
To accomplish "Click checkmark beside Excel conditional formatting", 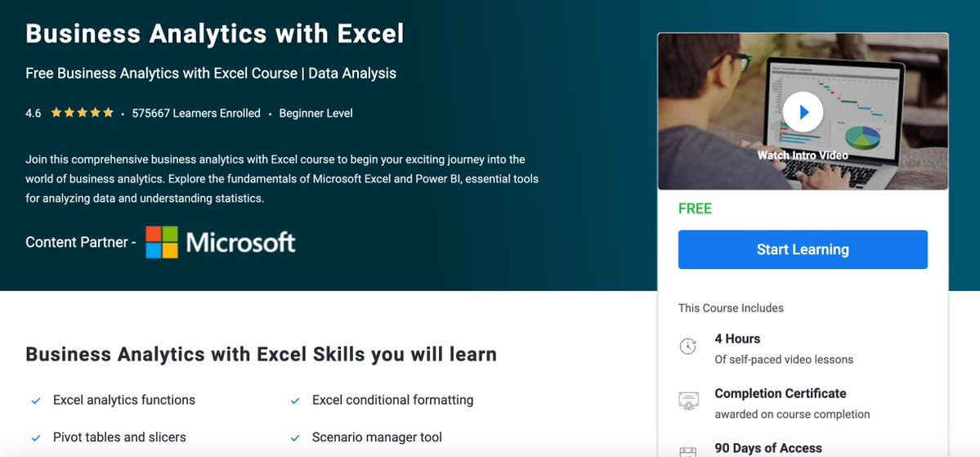I will 295,401.
